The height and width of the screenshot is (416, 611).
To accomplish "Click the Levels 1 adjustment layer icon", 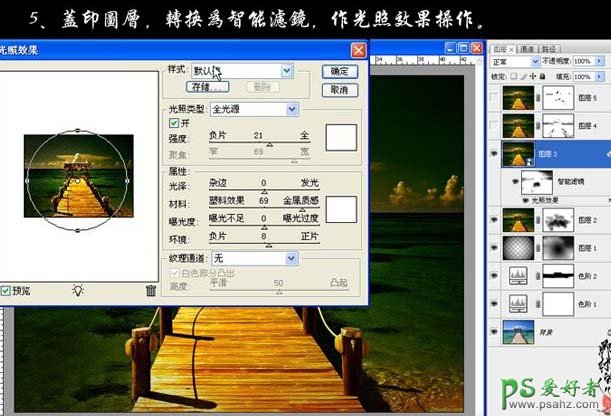I will tap(519, 302).
